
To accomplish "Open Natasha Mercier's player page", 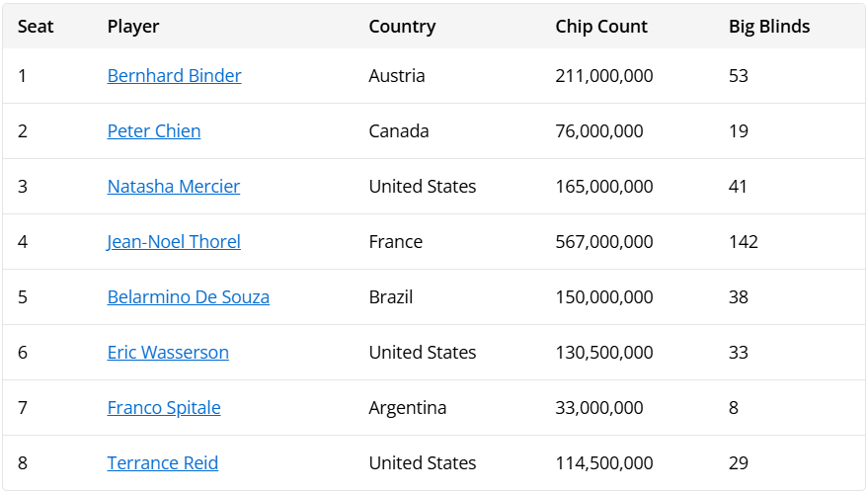I will 174,187.
